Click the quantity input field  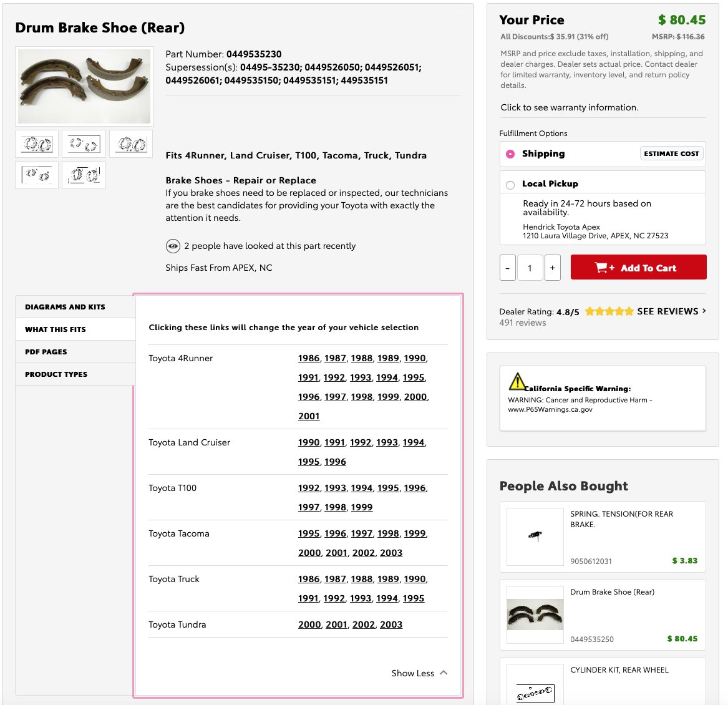530,268
